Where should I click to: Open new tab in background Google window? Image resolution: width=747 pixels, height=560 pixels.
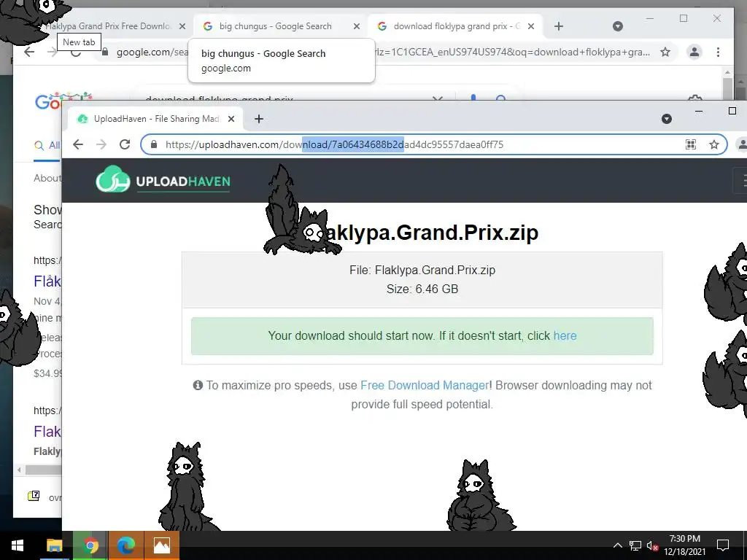click(x=559, y=26)
